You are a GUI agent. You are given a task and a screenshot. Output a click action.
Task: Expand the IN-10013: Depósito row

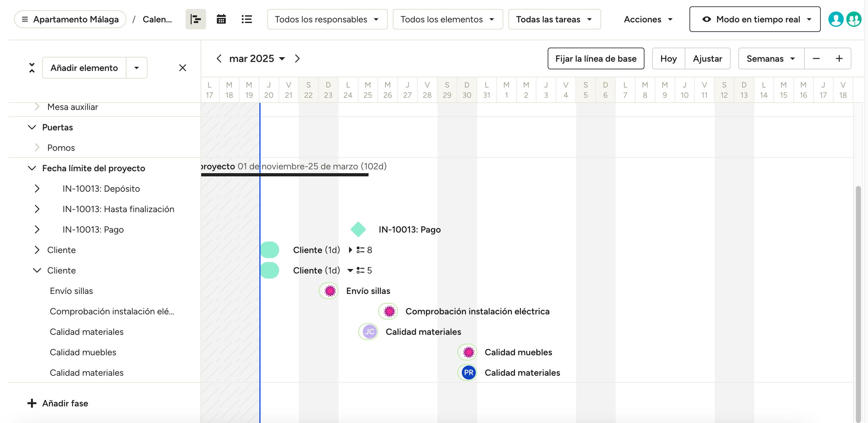37,189
